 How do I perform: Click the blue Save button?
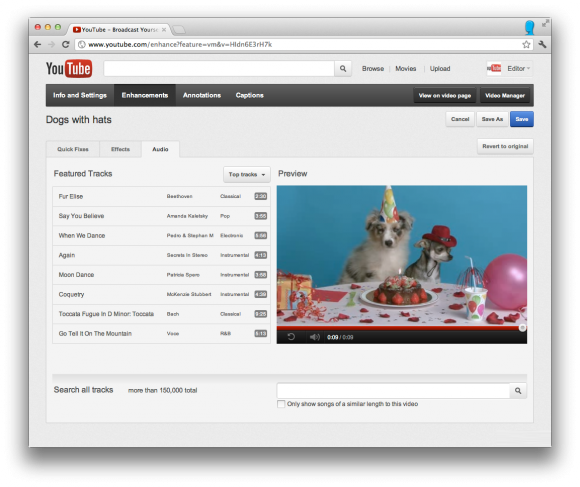pyautogui.click(x=522, y=119)
